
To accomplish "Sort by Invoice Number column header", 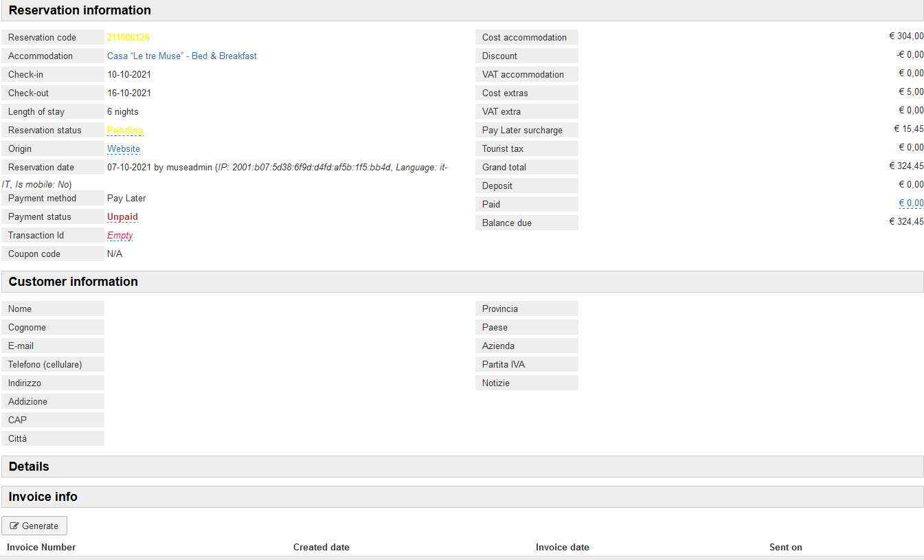I will click(41, 547).
